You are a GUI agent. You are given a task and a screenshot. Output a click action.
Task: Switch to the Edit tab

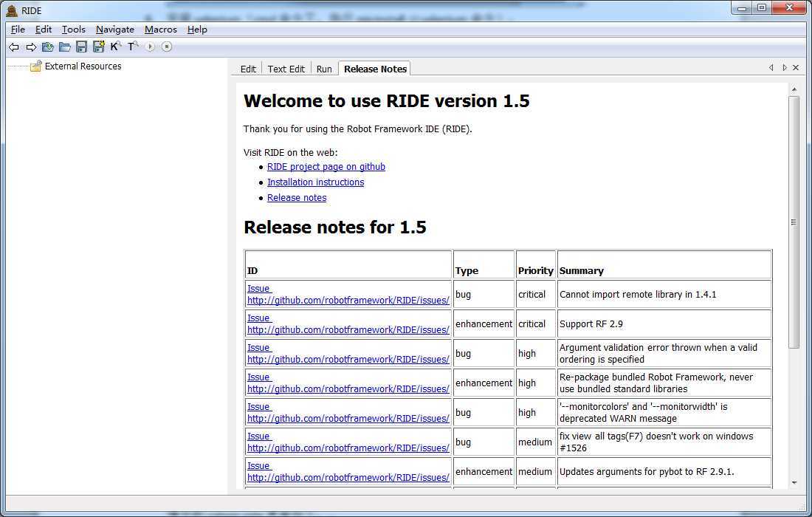[248, 69]
